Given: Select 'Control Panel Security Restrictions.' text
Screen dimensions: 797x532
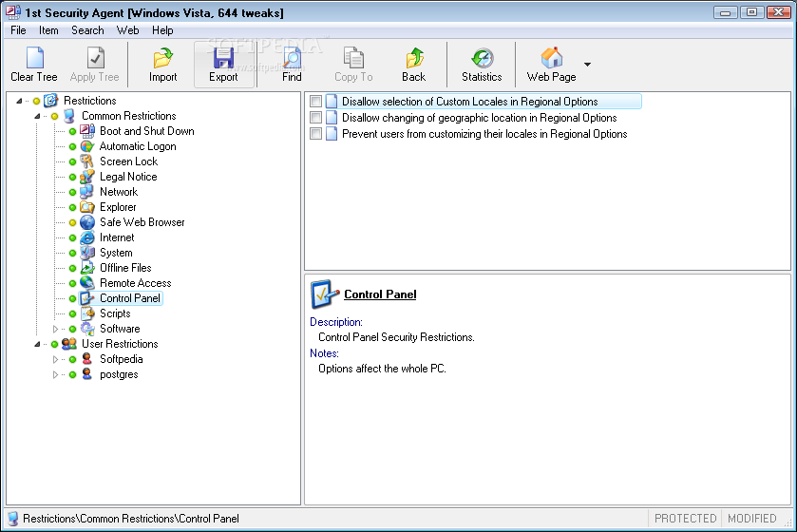Looking at the screenshot, I should [x=396, y=337].
